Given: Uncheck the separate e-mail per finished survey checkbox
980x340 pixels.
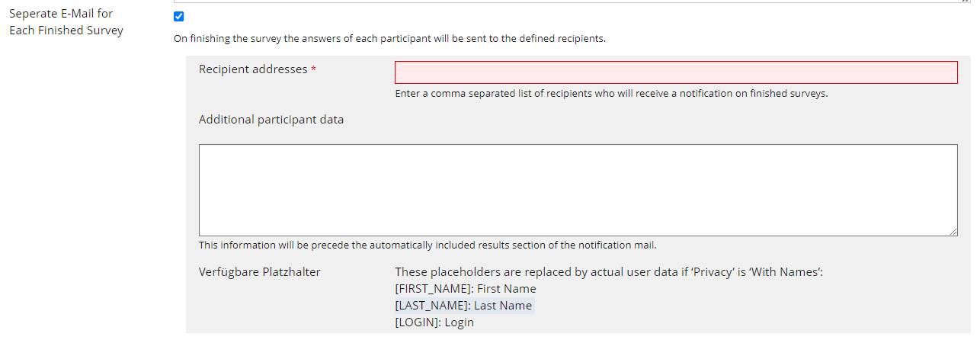Looking at the screenshot, I should (x=179, y=17).
